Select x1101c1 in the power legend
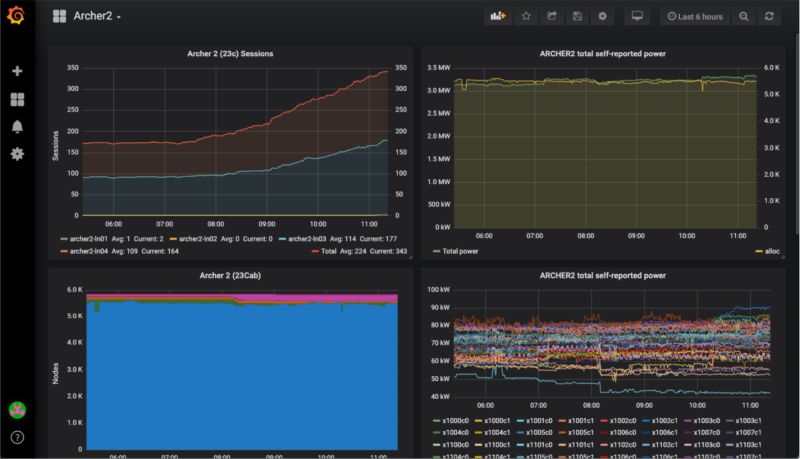This screenshot has height=459, width=800. click(x=581, y=445)
